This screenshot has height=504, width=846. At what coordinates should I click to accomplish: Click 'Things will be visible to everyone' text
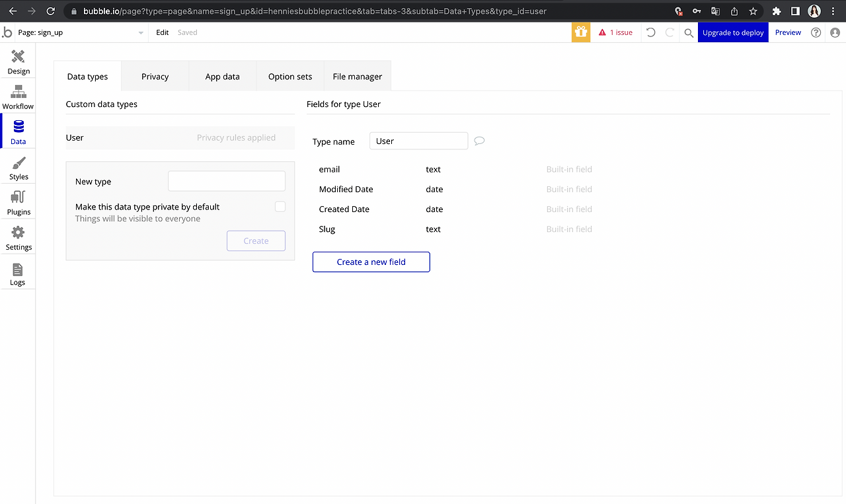(x=137, y=219)
